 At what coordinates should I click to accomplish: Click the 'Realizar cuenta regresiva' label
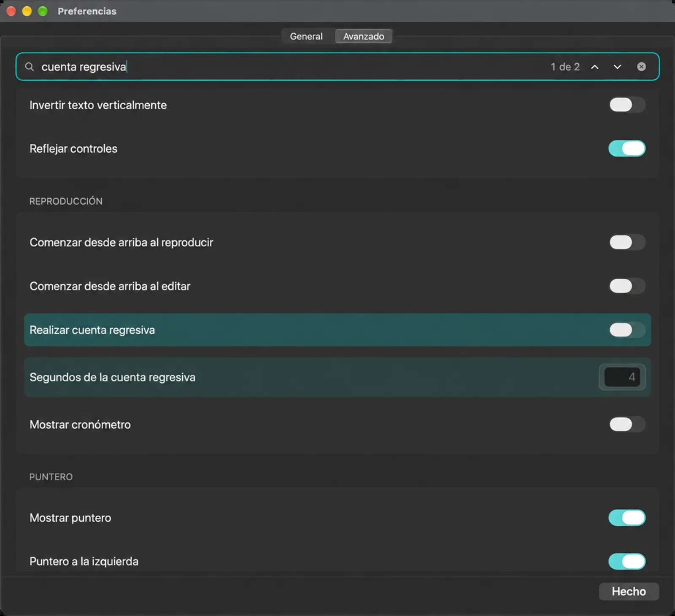(92, 330)
